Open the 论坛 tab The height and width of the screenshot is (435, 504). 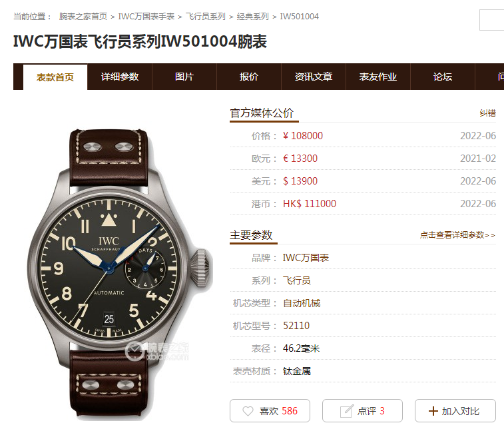(443, 77)
